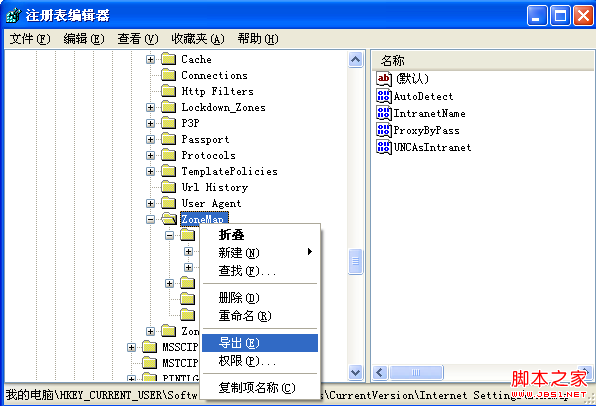
Task: Click the tree's vertical scrollbar thumb
Action: pos(355,261)
